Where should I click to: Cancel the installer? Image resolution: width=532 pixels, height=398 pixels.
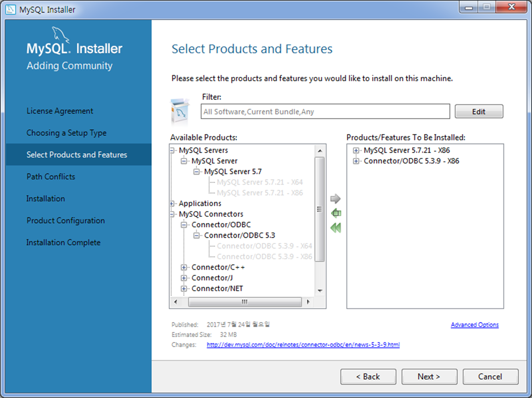(x=490, y=377)
